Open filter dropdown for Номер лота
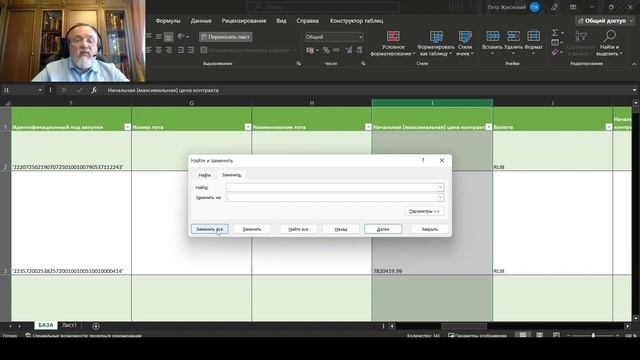This screenshot has width=640, height=360. tap(248, 127)
